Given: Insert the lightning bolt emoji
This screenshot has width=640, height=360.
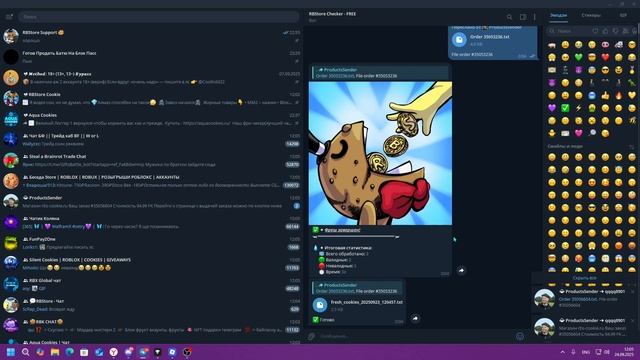Looking at the screenshot, I should [578, 108].
